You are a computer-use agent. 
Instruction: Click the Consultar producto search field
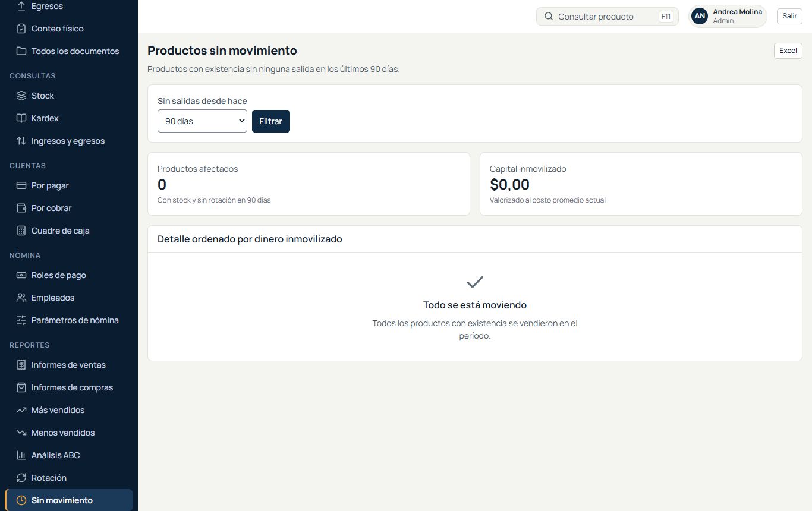[607, 17]
